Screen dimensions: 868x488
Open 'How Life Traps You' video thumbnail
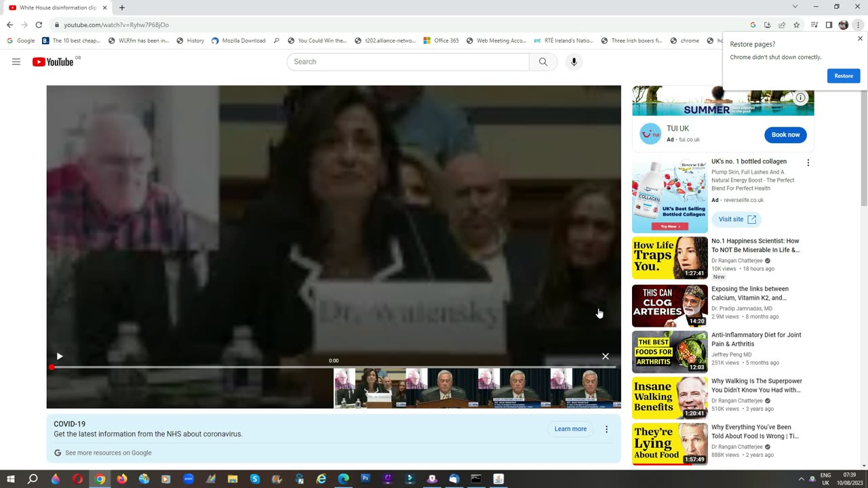tap(670, 258)
